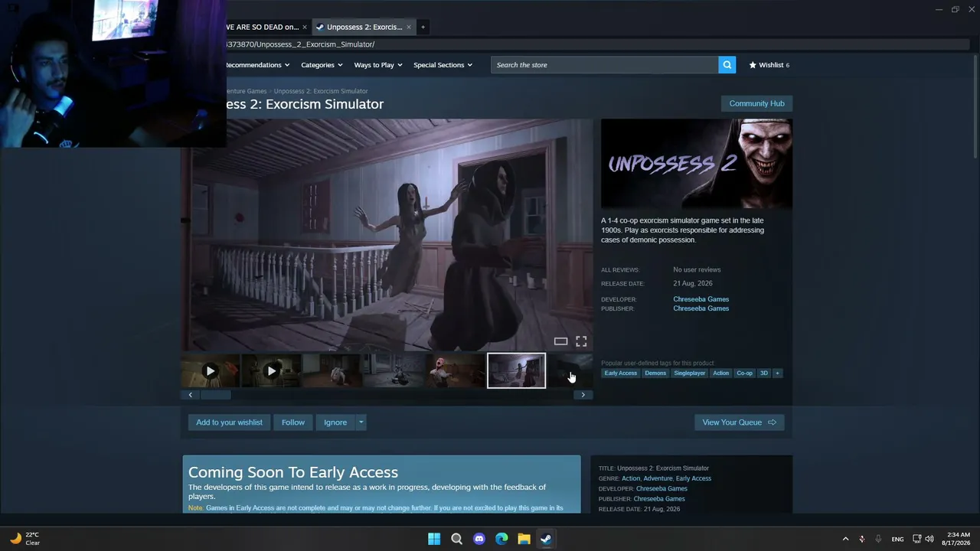
Task: Open the Wishlist star link
Action: (x=769, y=65)
